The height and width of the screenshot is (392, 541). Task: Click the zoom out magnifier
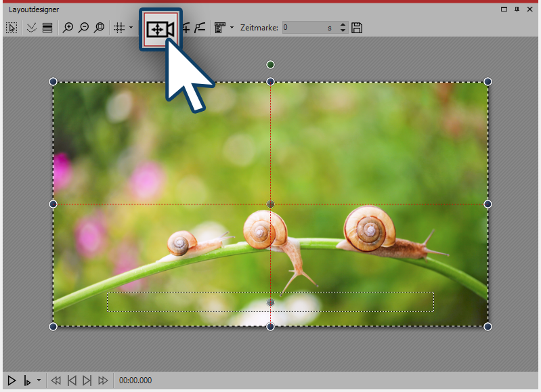coord(83,28)
